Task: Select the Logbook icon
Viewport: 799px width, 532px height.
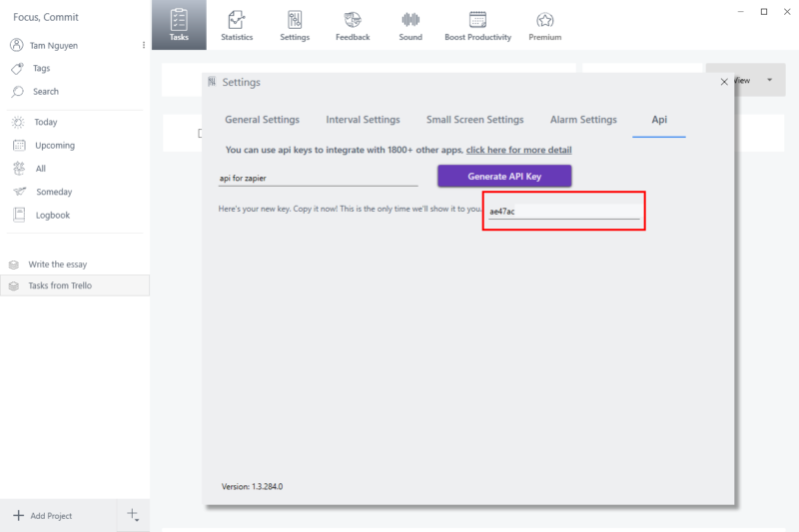Action: pyautogui.click(x=19, y=215)
